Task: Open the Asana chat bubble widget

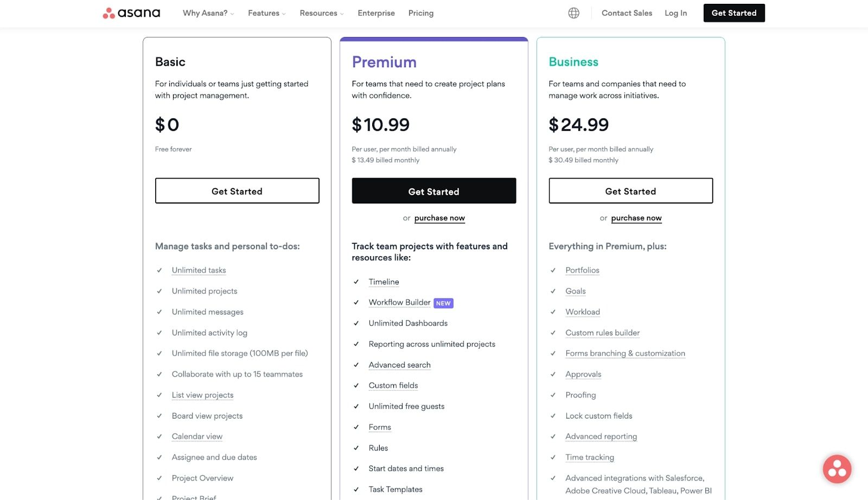Action: [837, 469]
